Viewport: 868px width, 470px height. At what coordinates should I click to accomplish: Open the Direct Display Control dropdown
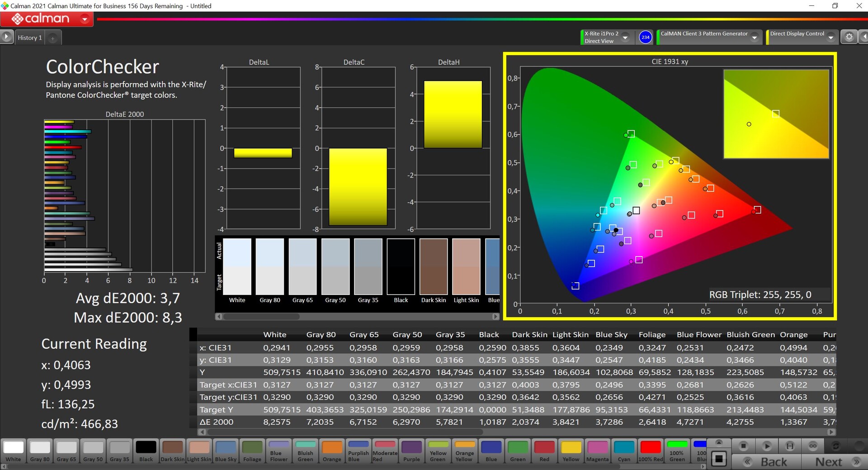(x=830, y=38)
